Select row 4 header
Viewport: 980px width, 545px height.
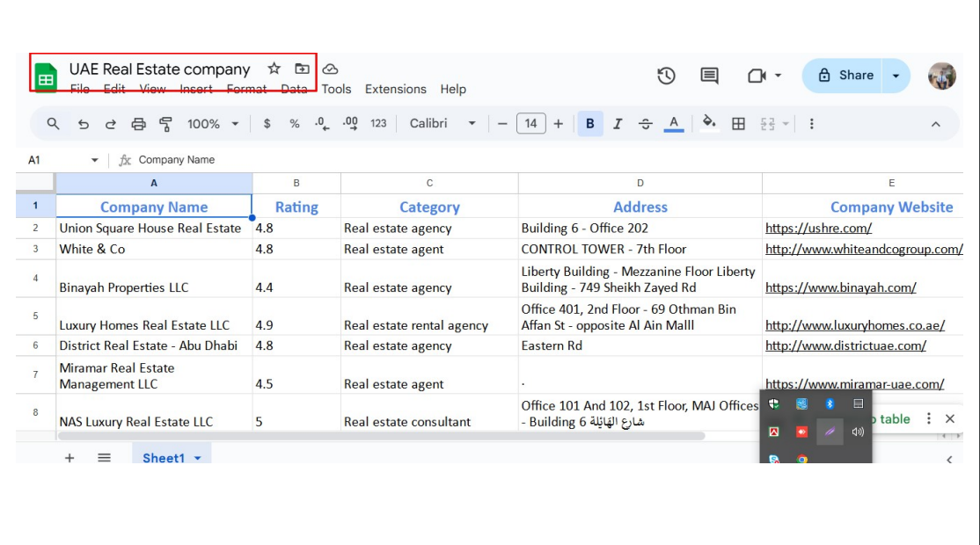35,278
